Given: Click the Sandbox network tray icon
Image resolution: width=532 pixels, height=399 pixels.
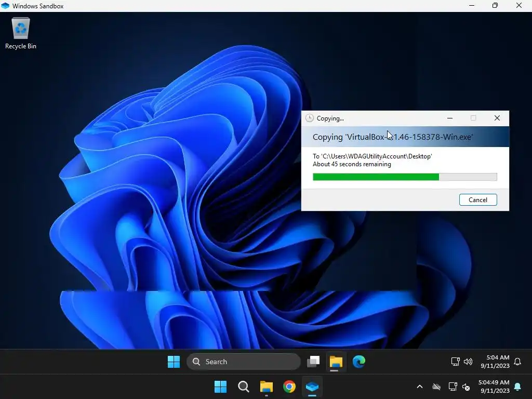Looking at the screenshot, I should [455, 362].
